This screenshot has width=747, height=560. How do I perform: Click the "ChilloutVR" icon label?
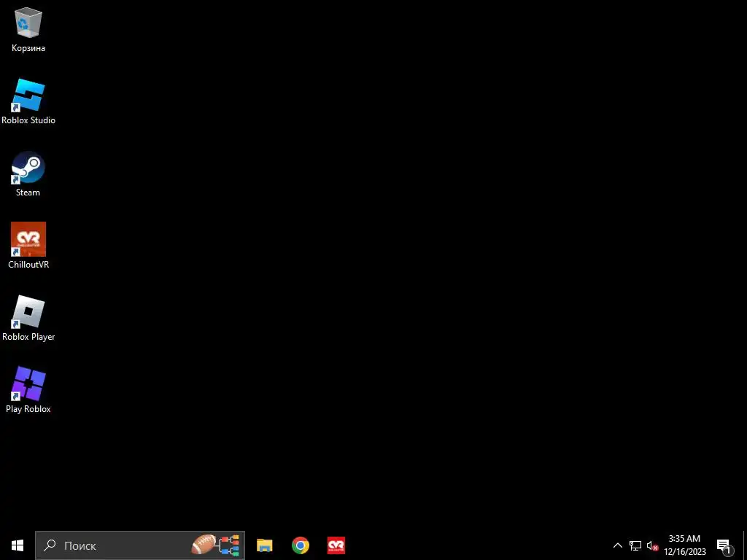(28, 265)
